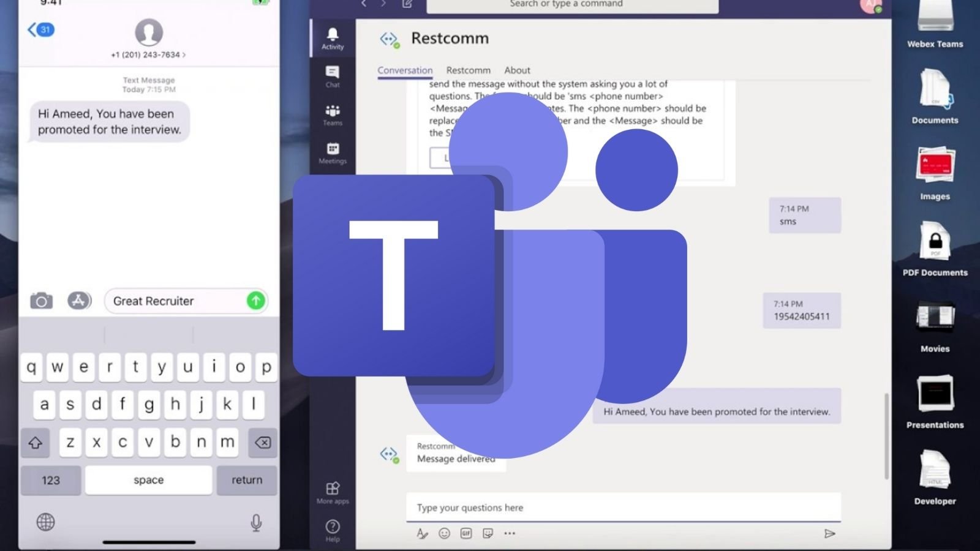Open the camera in iPhone Messages

click(42, 301)
